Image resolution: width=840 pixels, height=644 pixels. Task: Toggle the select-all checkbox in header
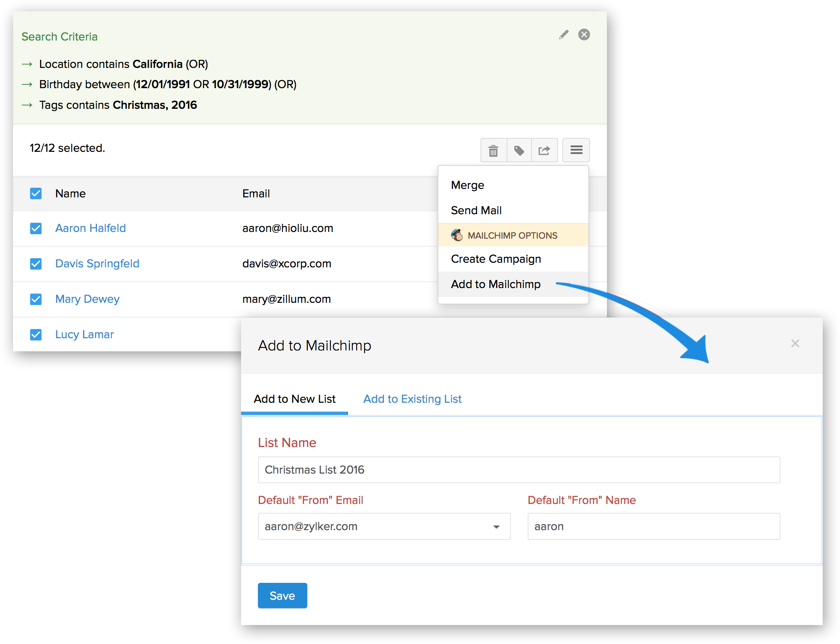click(36, 194)
